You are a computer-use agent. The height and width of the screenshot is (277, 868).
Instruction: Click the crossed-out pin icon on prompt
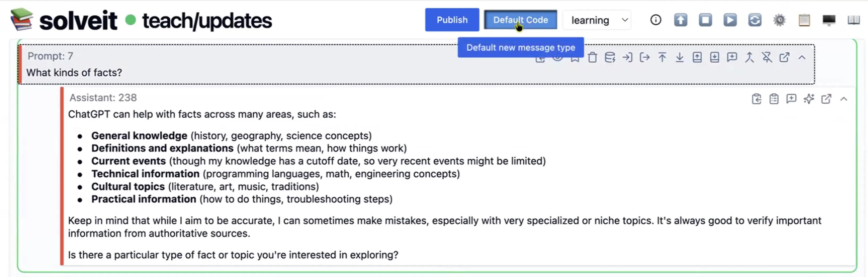pyautogui.click(x=767, y=58)
